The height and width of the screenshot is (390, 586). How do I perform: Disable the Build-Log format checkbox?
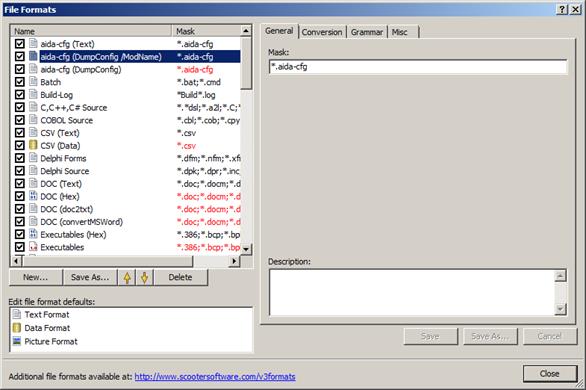click(x=20, y=95)
